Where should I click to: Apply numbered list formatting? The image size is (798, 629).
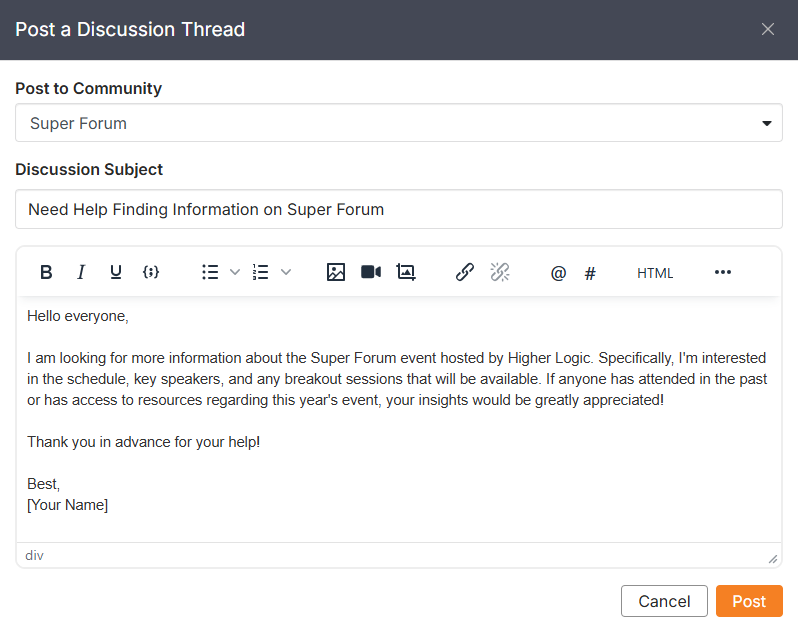tap(261, 272)
